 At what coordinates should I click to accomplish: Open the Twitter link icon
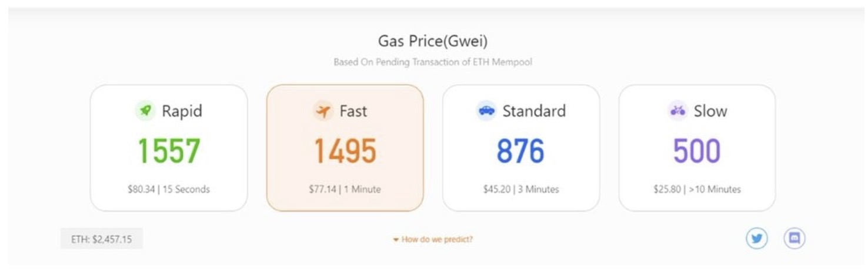(757, 239)
